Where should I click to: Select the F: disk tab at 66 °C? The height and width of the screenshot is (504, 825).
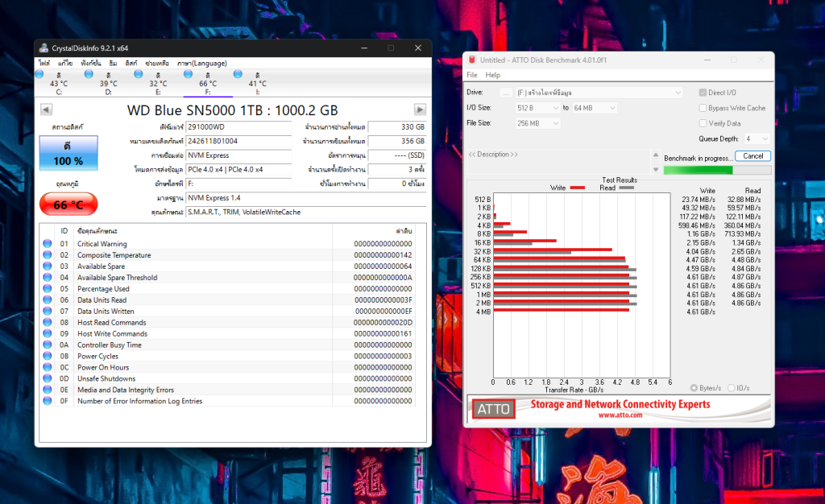[208, 83]
